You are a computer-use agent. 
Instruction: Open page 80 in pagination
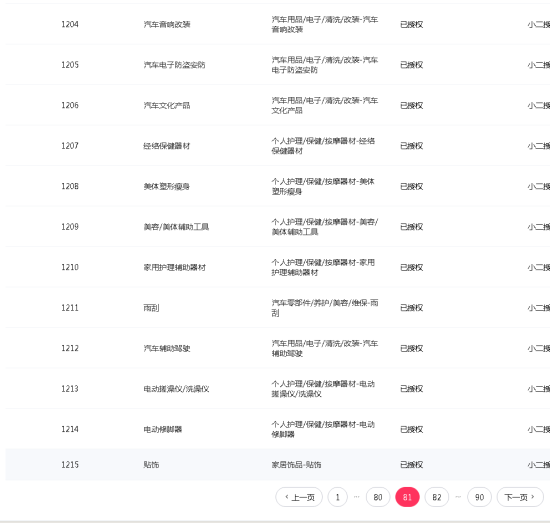[x=378, y=497]
